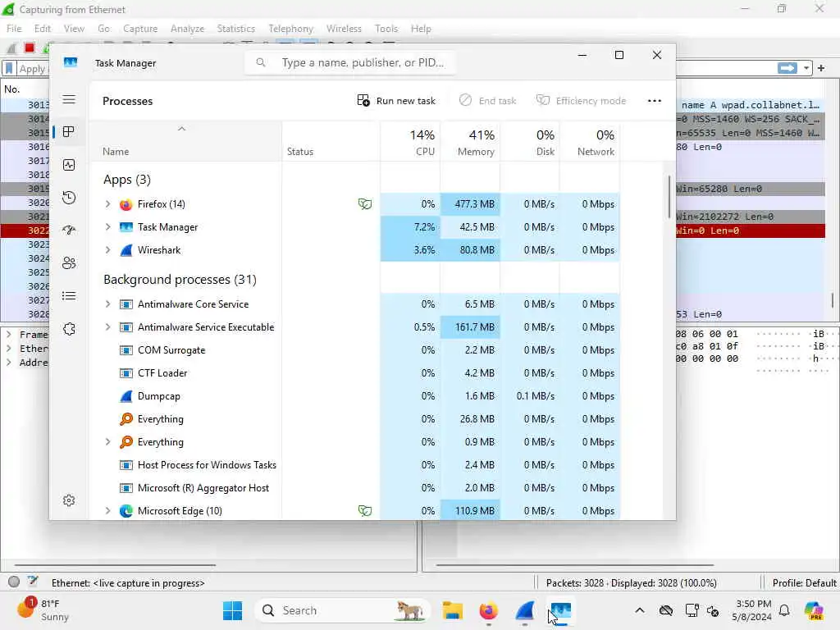Open File Explorer from taskbar

point(452,610)
